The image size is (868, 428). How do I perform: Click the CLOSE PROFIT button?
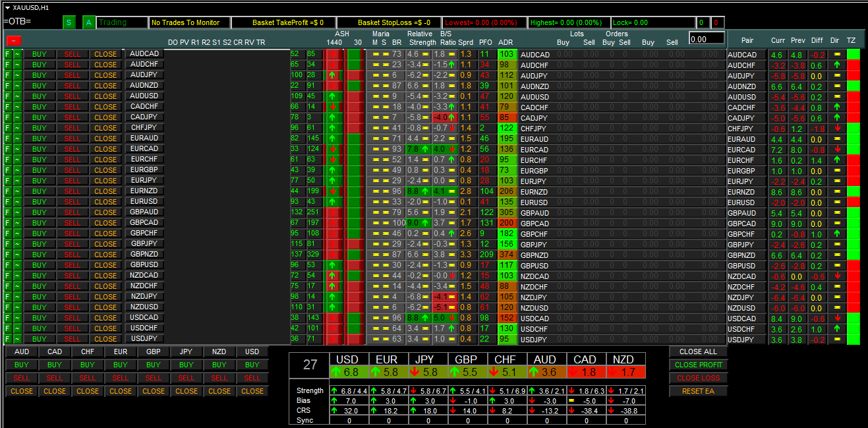[699, 365]
